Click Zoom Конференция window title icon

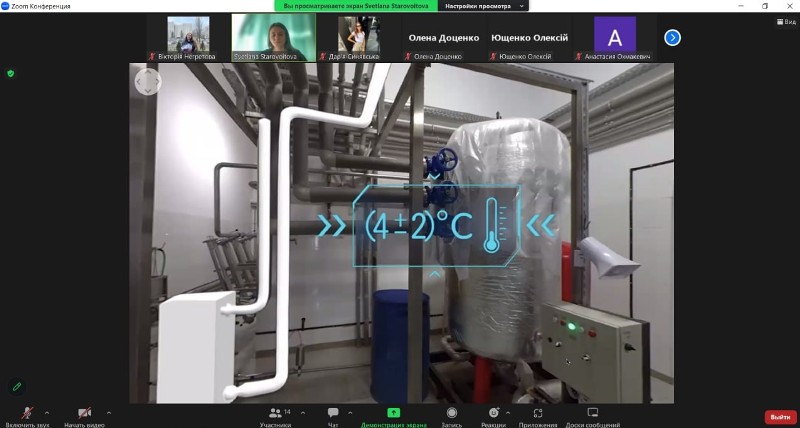[x=5, y=6]
